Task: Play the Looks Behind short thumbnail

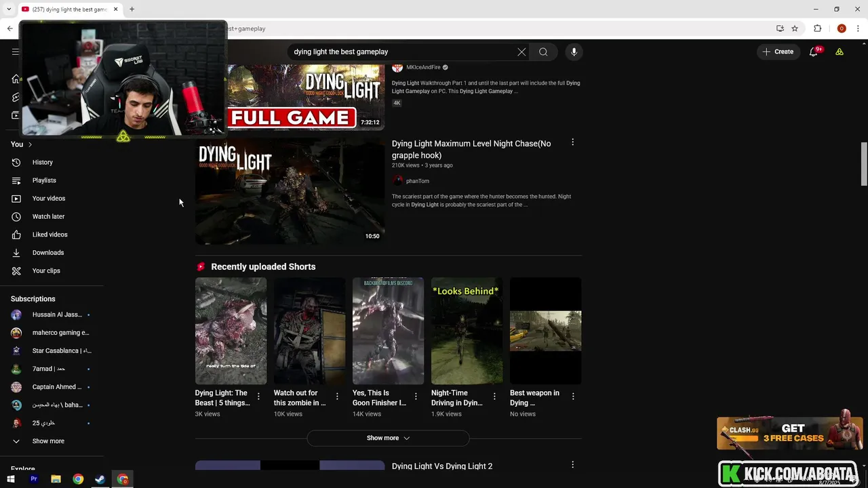Action: (x=467, y=331)
